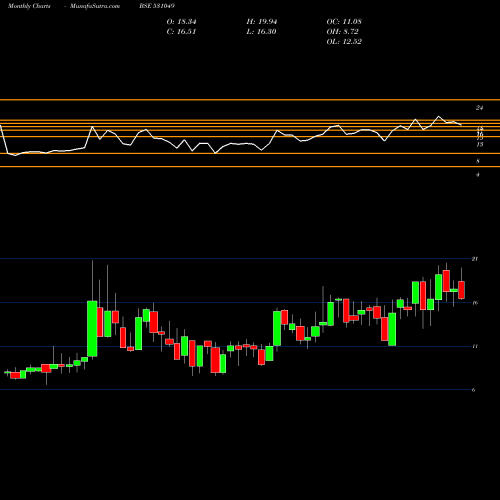Click the 'Monthly Charts' title text
This screenshot has width=500, height=500.
[x=29, y=6]
